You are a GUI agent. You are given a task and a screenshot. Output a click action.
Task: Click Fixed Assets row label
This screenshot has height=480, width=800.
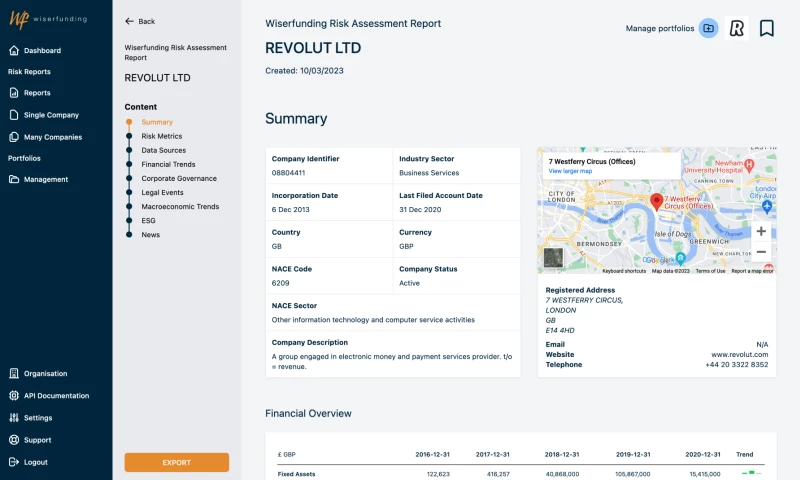pos(296,474)
